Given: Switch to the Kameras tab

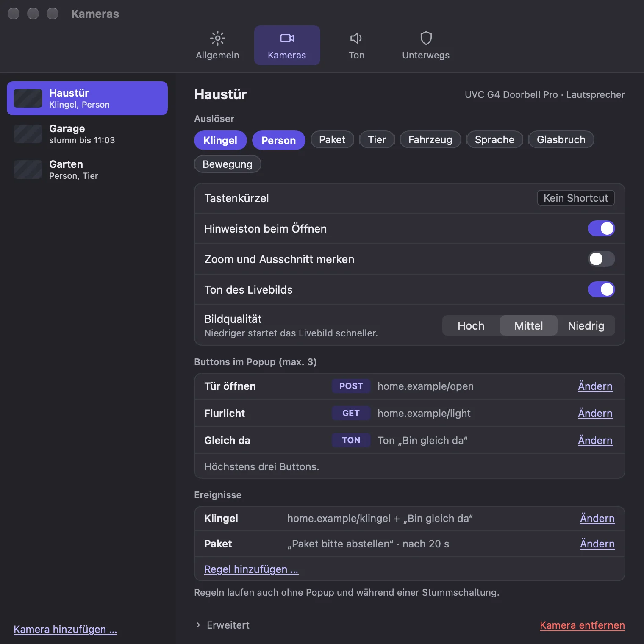Looking at the screenshot, I should click(287, 45).
